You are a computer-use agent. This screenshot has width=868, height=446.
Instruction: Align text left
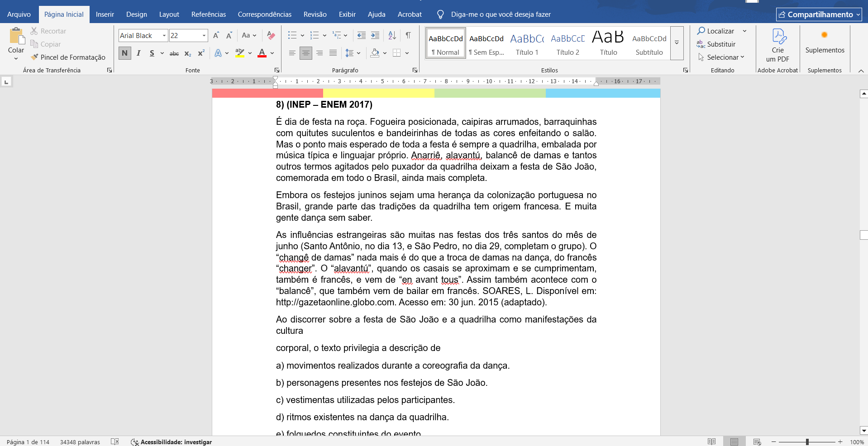click(292, 53)
